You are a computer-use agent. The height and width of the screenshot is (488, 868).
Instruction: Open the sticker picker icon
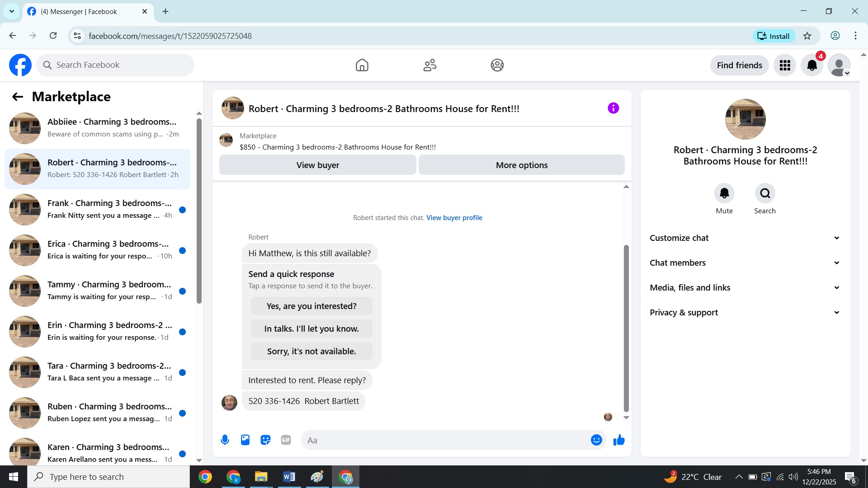tap(265, 440)
